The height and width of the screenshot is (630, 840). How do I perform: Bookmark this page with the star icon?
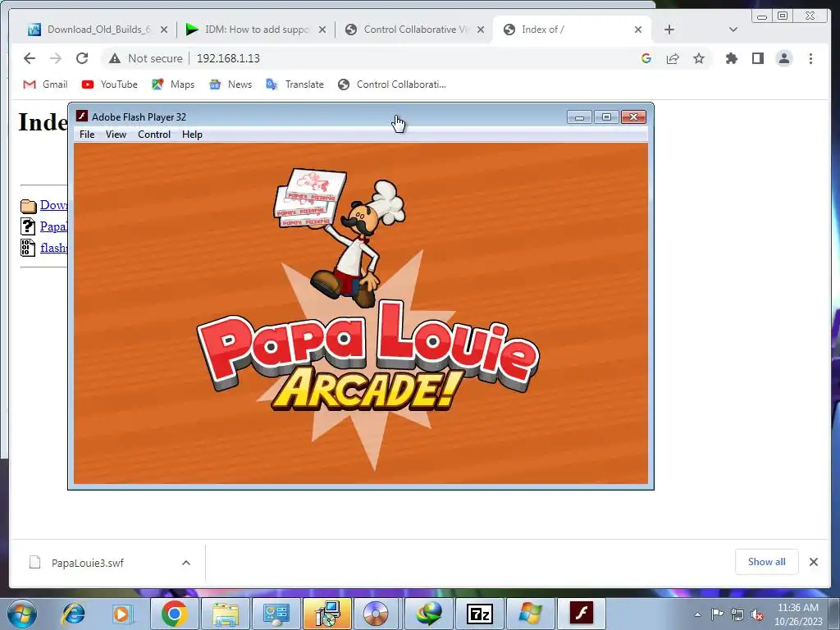click(699, 58)
